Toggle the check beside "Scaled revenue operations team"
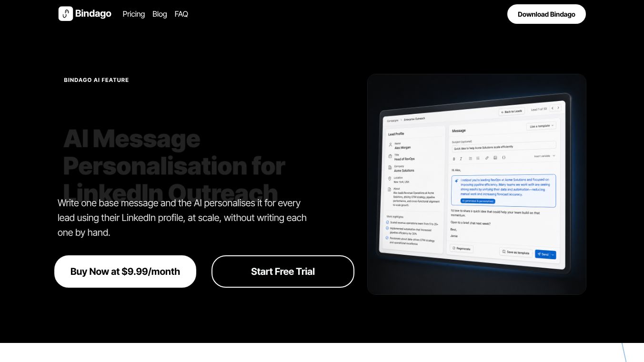The width and height of the screenshot is (644, 362). [388, 222]
